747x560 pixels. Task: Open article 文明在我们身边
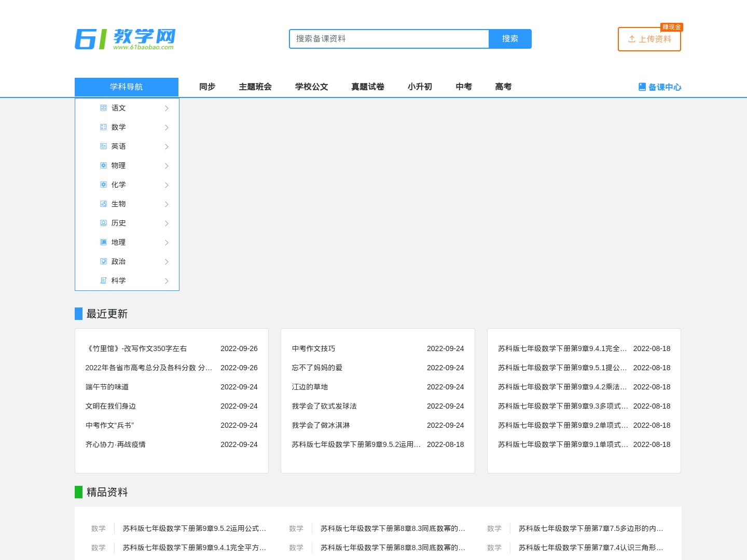pyautogui.click(x=110, y=406)
